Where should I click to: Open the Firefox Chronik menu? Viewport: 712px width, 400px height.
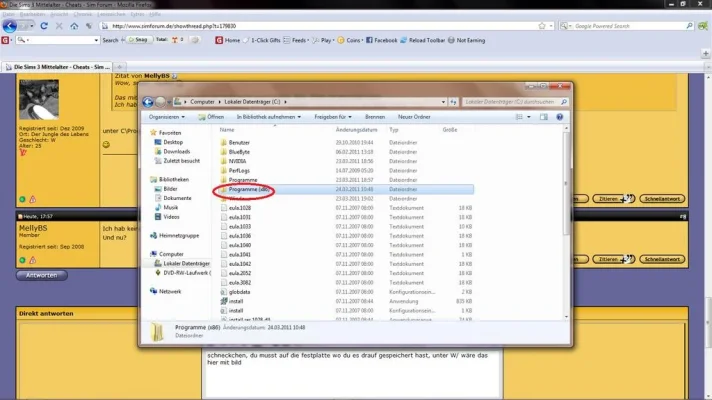pos(82,14)
